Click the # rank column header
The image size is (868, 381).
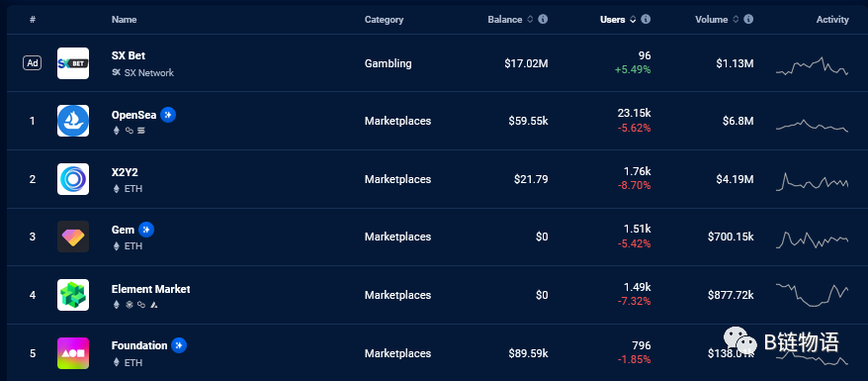[33, 20]
